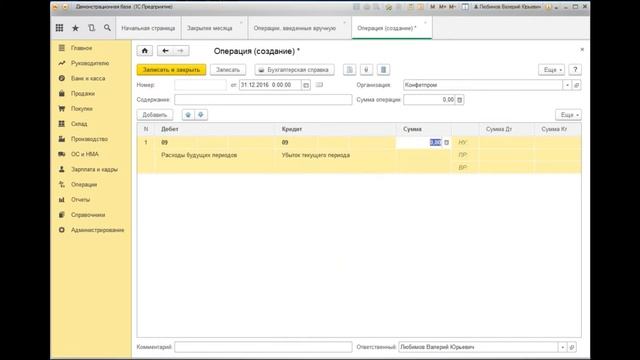Click Записать button
Viewport: 640px width, 360px height.
tap(228, 70)
